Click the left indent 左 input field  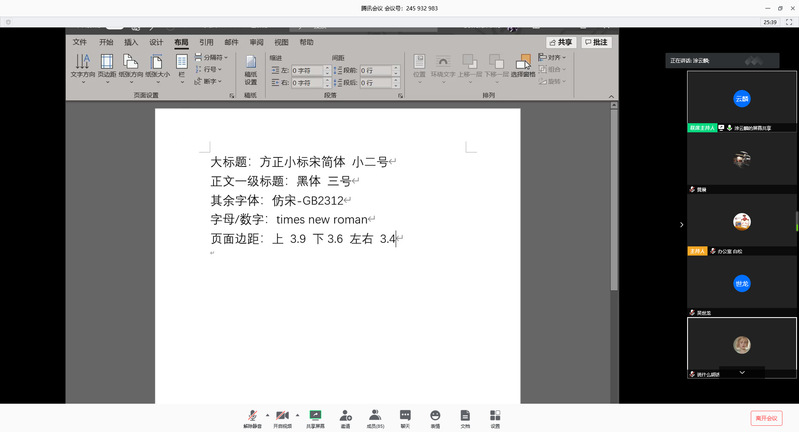(x=308, y=70)
